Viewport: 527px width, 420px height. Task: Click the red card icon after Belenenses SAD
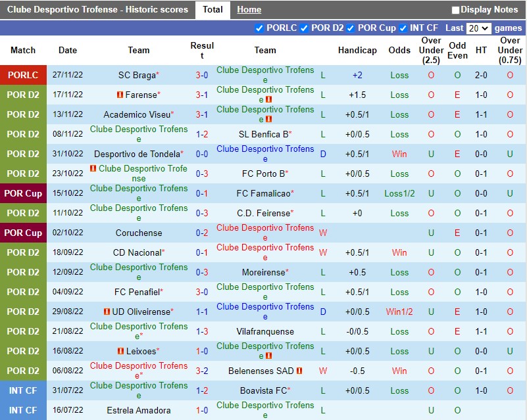coord(299,371)
